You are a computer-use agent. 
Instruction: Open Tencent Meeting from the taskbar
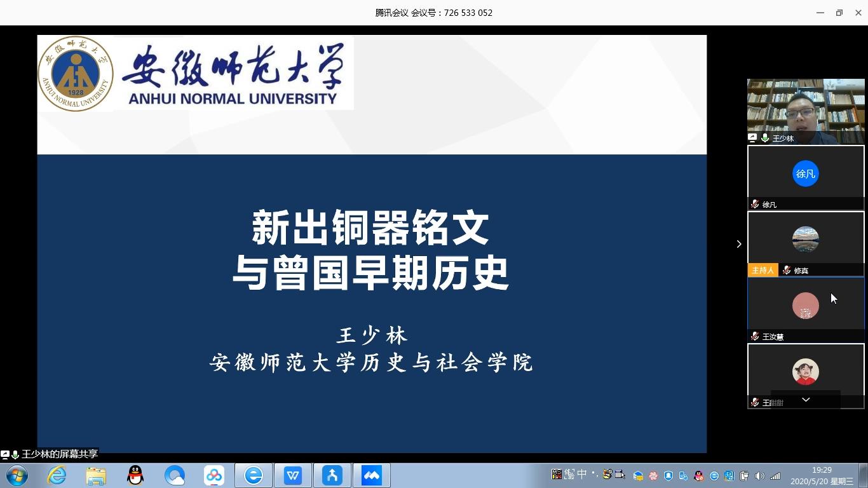(x=372, y=475)
